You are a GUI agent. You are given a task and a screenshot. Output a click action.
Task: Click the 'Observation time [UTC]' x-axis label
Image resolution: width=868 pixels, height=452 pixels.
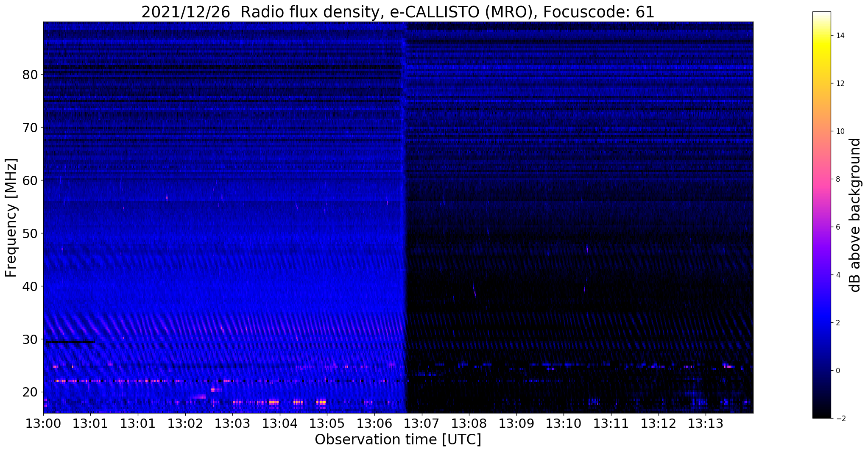[x=398, y=440]
